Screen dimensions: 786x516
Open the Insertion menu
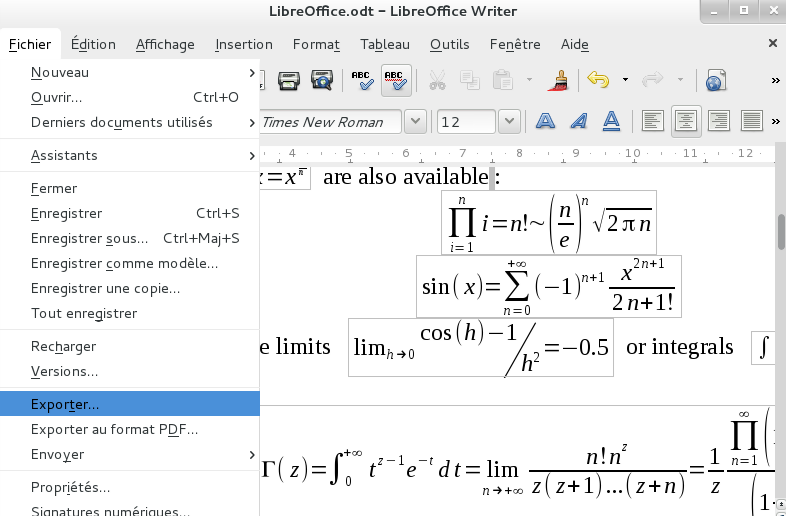pyautogui.click(x=244, y=45)
